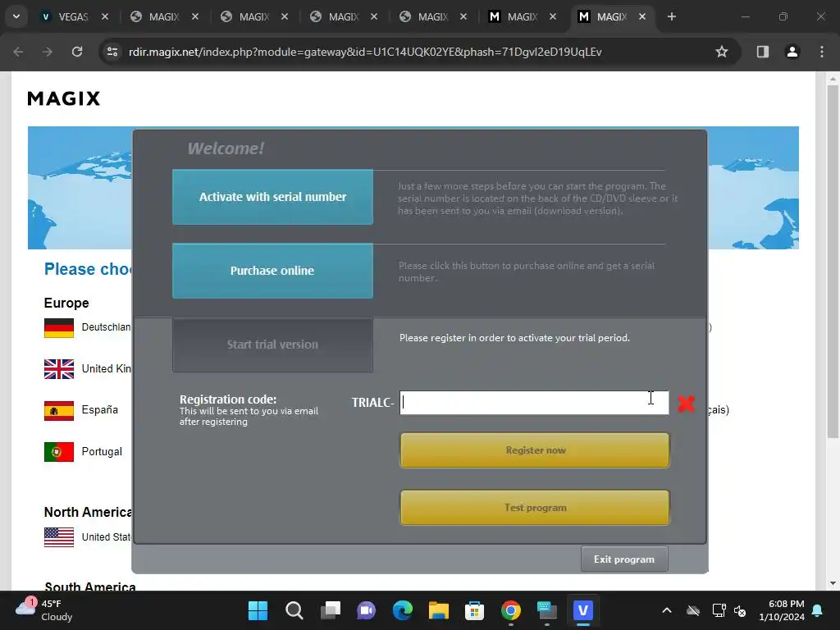Open the browser side panel
840x630 pixels.
[x=763, y=52]
